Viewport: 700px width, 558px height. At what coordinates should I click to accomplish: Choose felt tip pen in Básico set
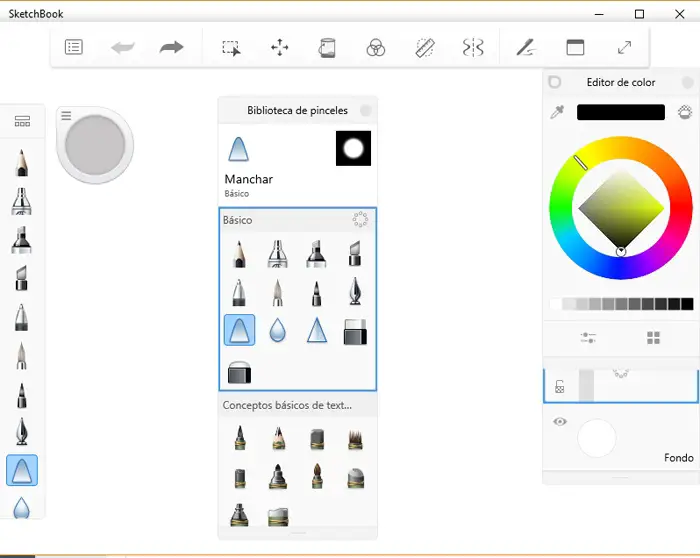[x=316, y=293]
